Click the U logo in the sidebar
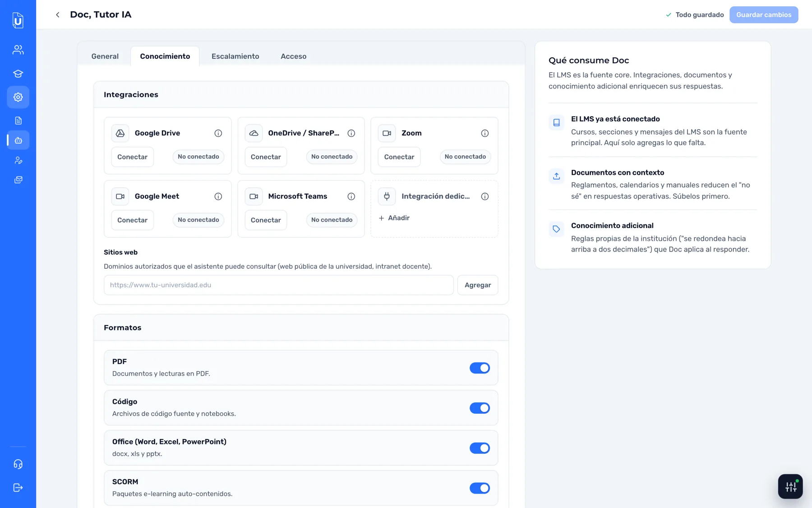The image size is (812, 508). tap(18, 20)
